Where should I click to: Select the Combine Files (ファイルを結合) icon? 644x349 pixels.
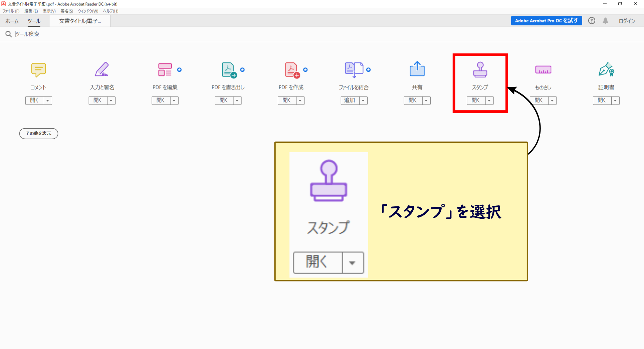coord(354,69)
